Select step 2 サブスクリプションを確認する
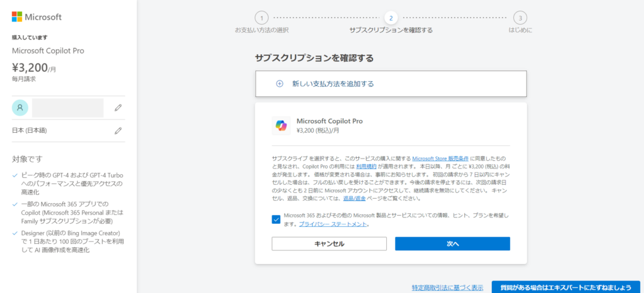The image size is (644, 293). click(391, 23)
